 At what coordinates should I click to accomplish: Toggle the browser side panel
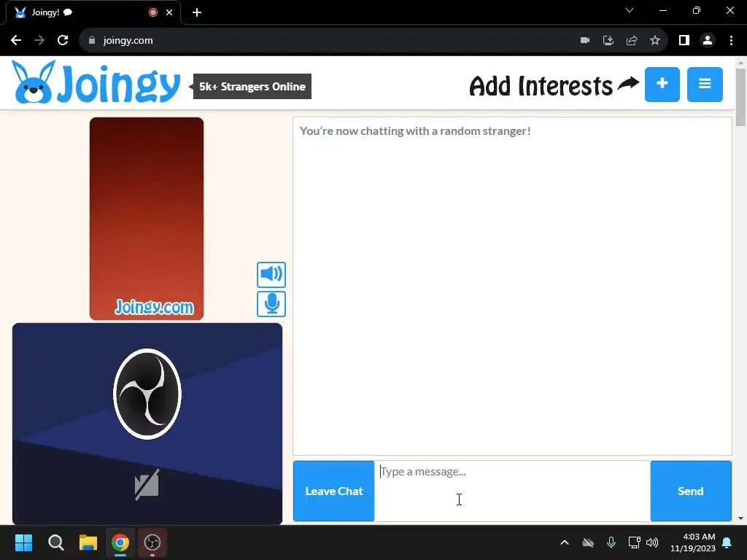pyautogui.click(x=684, y=41)
